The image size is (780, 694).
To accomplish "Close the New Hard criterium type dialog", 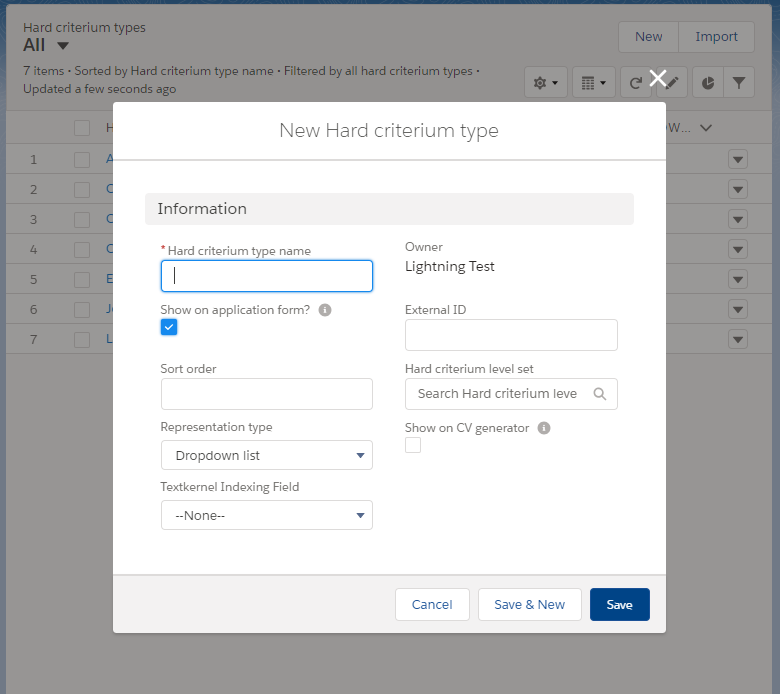I will 658,79.
